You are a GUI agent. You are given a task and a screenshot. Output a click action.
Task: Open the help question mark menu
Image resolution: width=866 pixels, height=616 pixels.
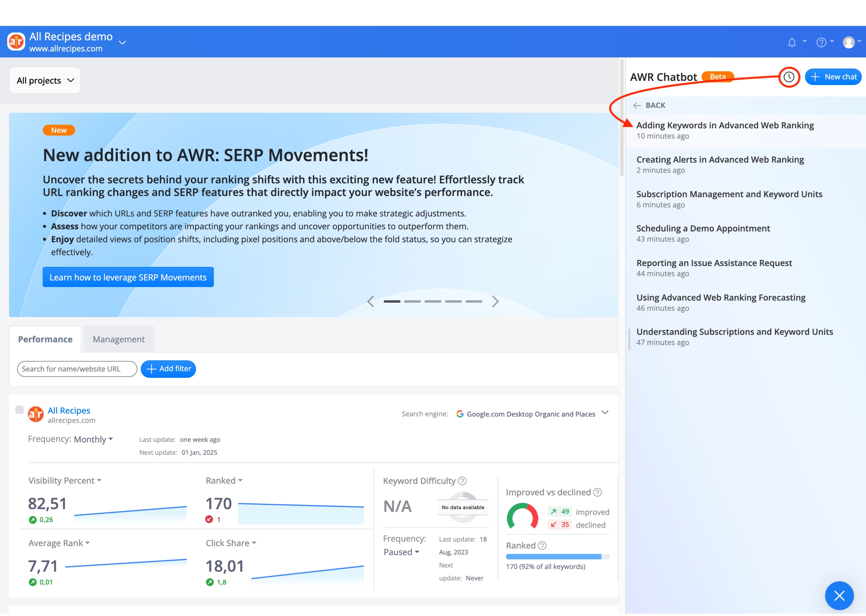[821, 42]
